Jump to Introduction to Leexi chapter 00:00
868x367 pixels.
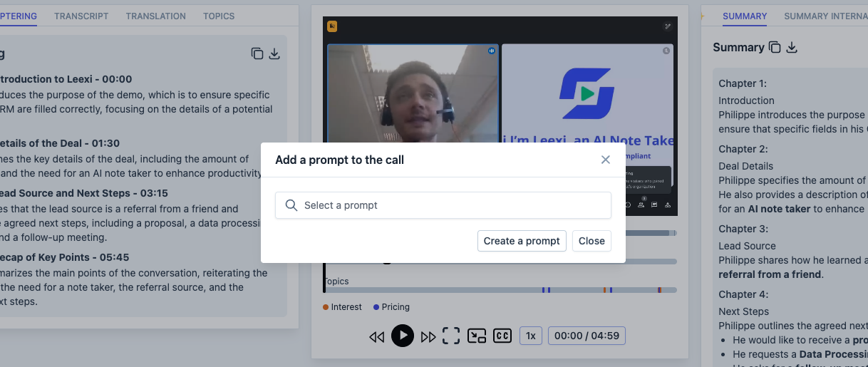[66, 79]
